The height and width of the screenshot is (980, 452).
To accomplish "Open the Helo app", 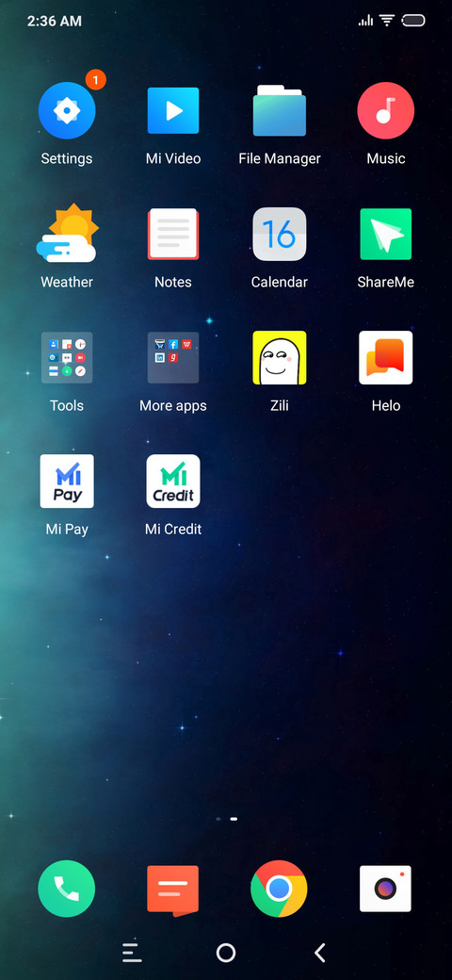I will (386, 357).
